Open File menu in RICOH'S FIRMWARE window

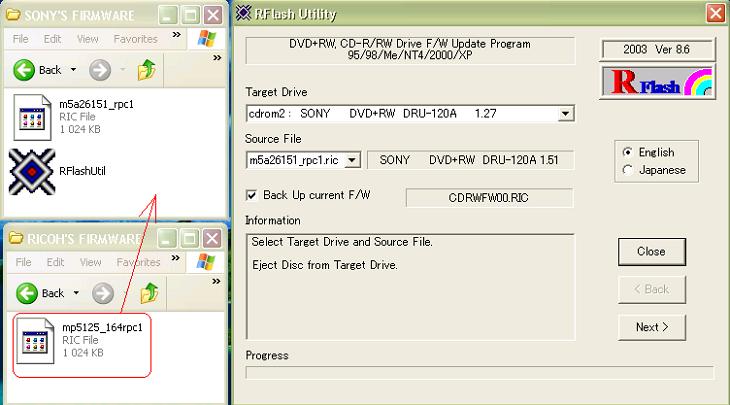23,263
